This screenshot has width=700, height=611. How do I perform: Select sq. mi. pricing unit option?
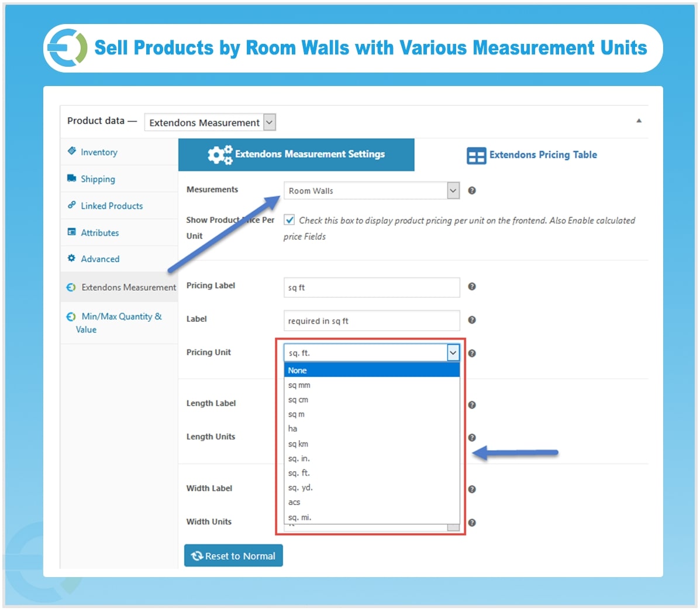pyautogui.click(x=371, y=517)
